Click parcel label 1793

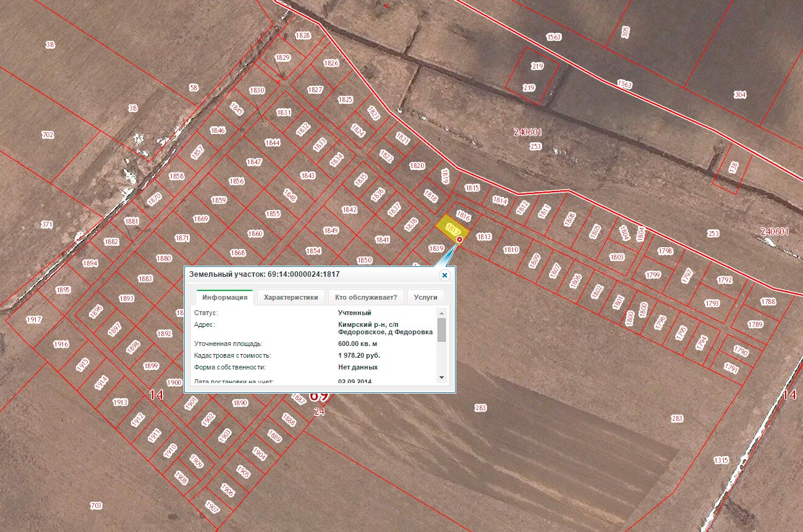click(x=712, y=304)
